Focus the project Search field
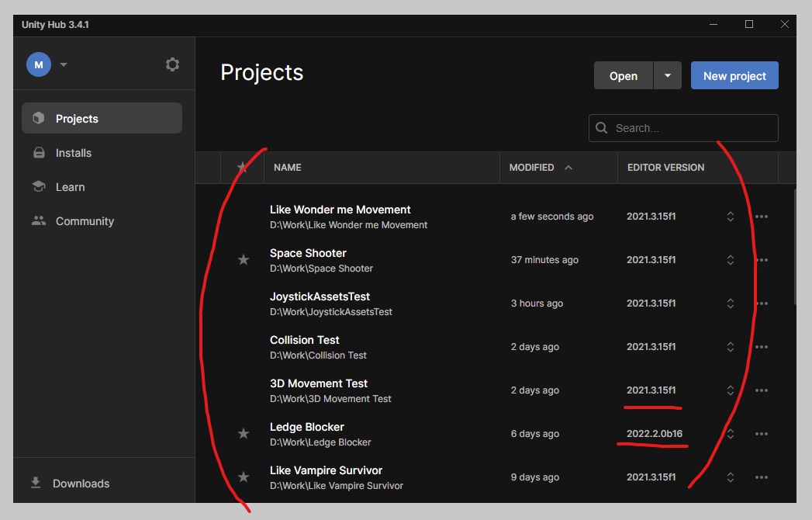The image size is (812, 520). [x=683, y=128]
